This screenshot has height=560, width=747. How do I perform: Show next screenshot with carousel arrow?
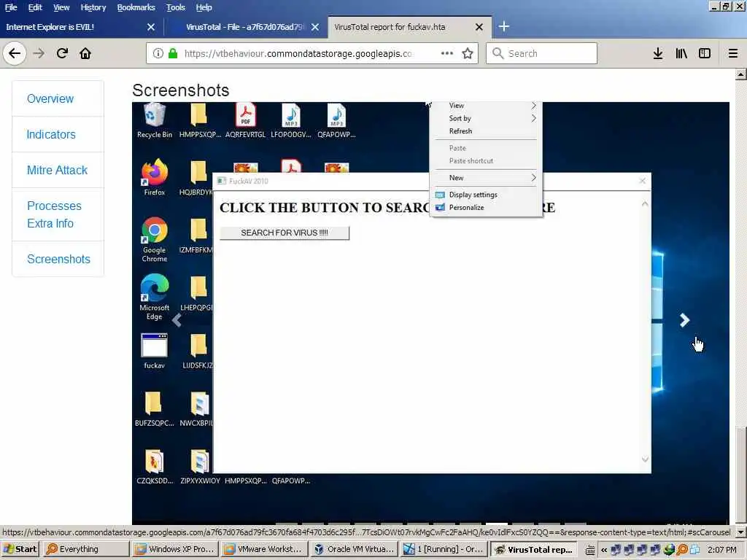pyautogui.click(x=684, y=320)
